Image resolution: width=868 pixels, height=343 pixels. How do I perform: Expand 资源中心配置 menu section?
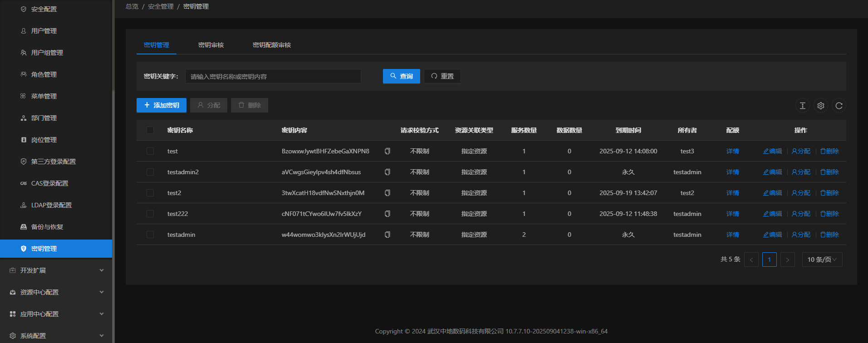click(56, 292)
